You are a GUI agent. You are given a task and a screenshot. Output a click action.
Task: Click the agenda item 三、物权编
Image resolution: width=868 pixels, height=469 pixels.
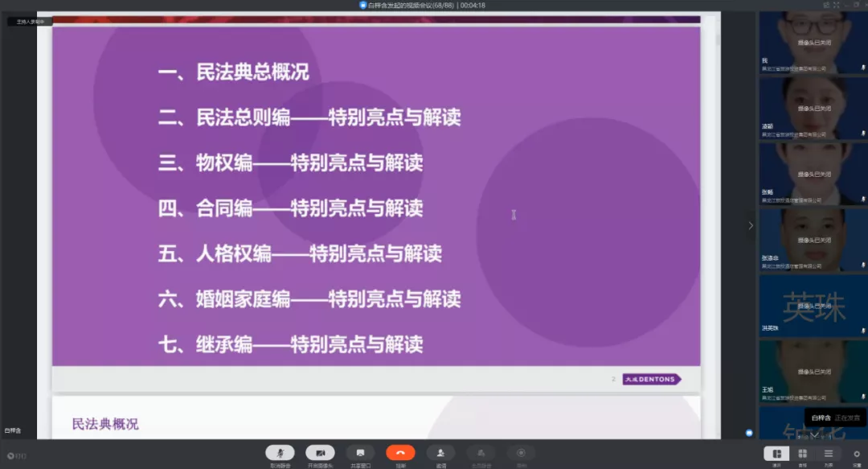click(290, 163)
